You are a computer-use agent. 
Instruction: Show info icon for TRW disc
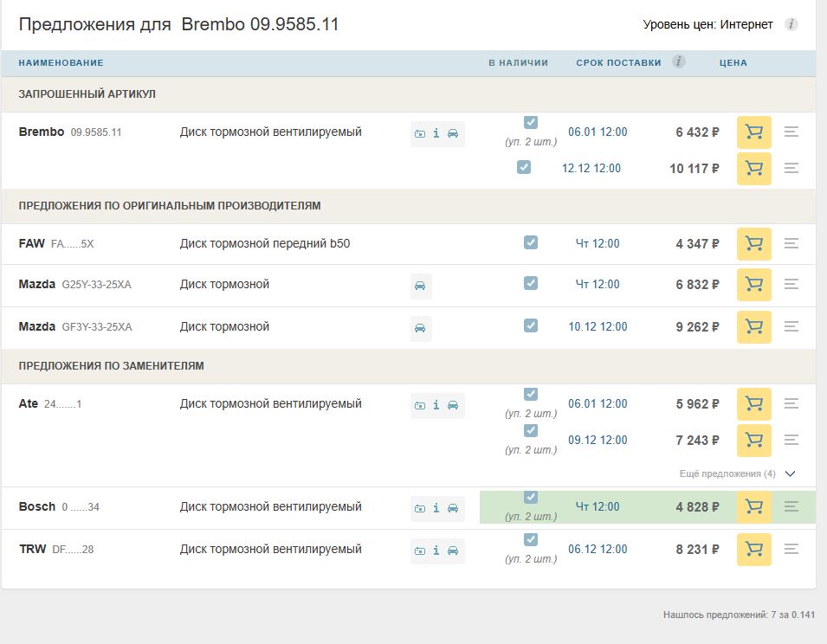[436, 551]
